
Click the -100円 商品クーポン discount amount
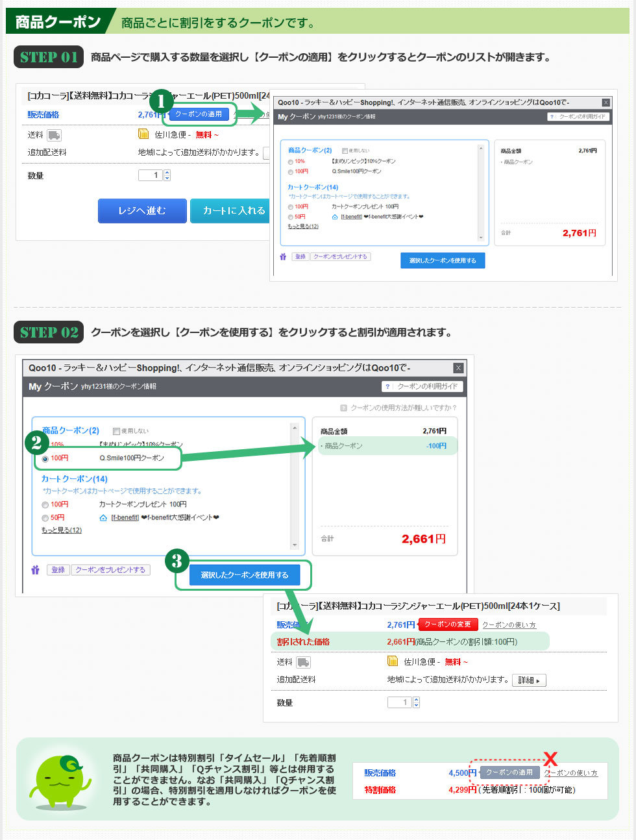[436, 446]
